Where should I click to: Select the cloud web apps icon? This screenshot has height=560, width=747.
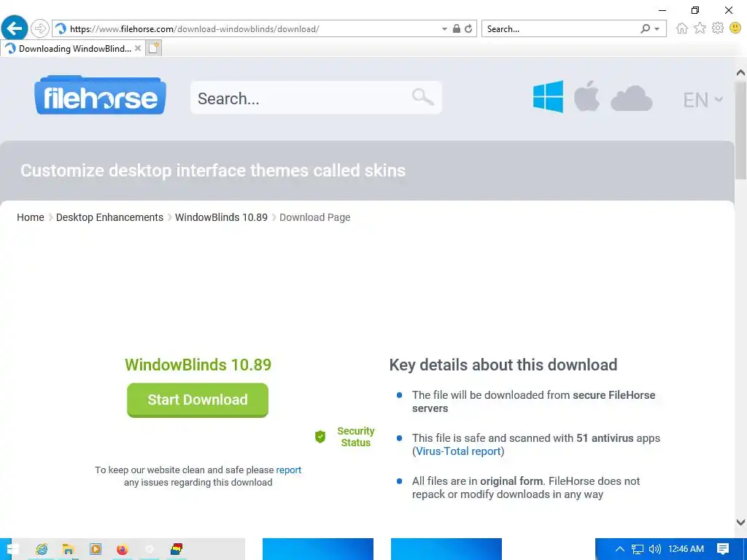coord(631,98)
